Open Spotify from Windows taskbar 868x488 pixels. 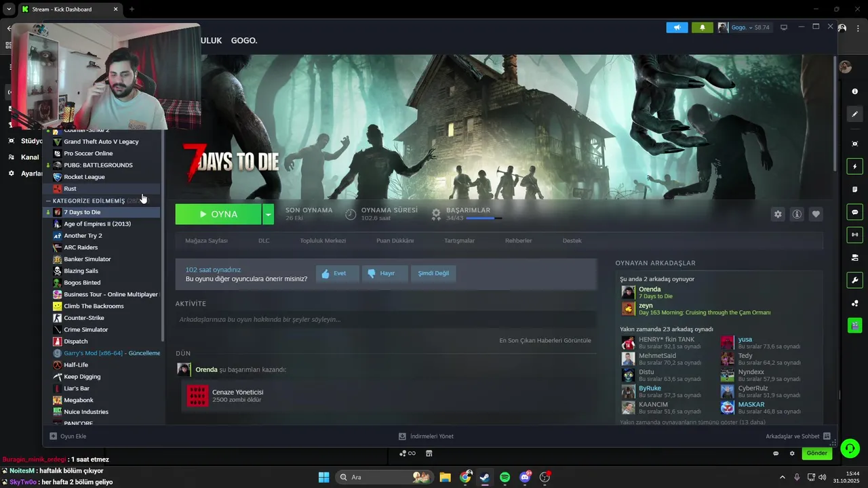point(505,477)
